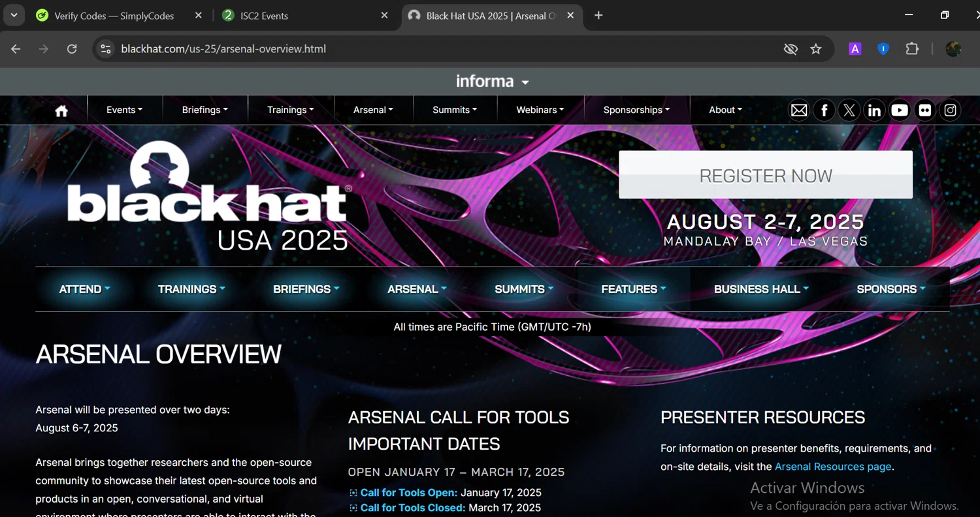Open uppercase ARSENAL in the event menu

pyautogui.click(x=417, y=289)
